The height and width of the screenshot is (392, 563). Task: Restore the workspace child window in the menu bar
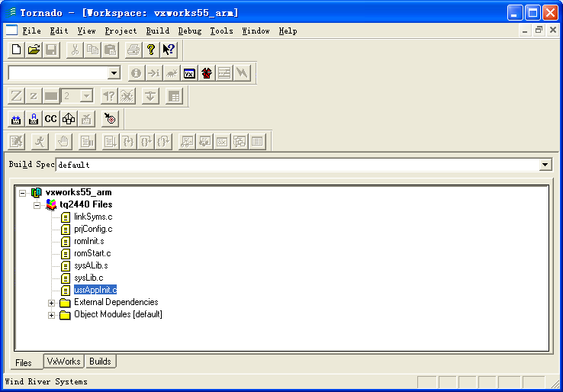539,31
